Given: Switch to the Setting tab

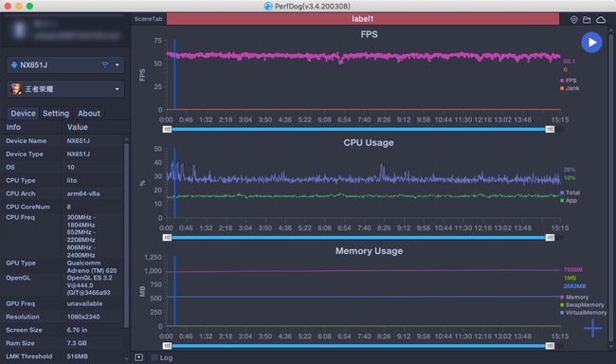Looking at the screenshot, I should pos(56,113).
